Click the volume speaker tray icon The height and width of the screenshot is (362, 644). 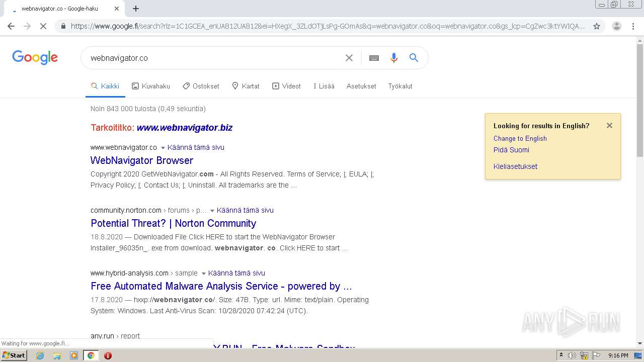coord(572,355)
